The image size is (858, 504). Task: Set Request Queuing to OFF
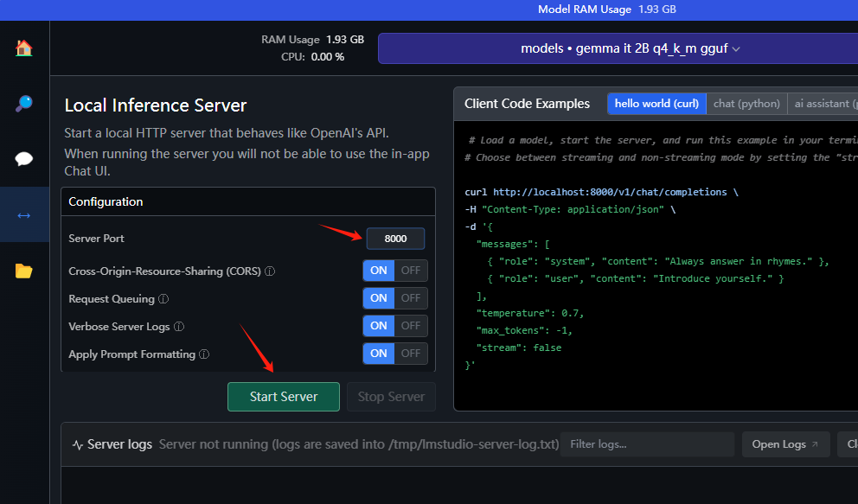click(411, 298)
